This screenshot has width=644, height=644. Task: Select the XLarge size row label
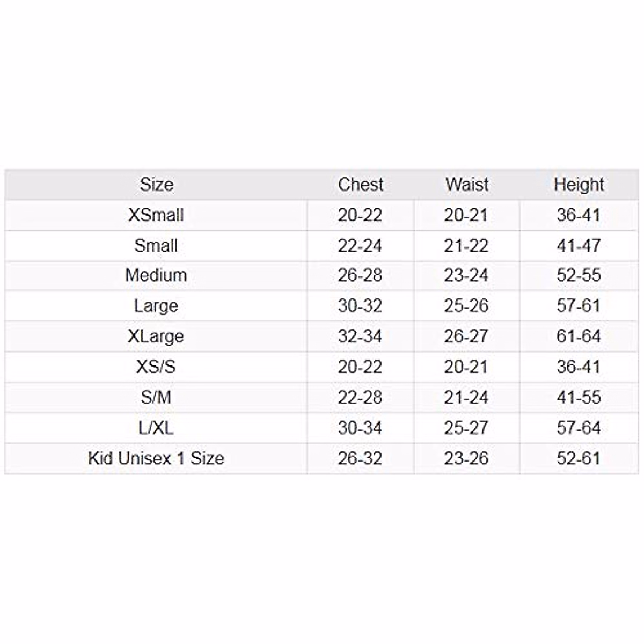(x=156, y=336)
